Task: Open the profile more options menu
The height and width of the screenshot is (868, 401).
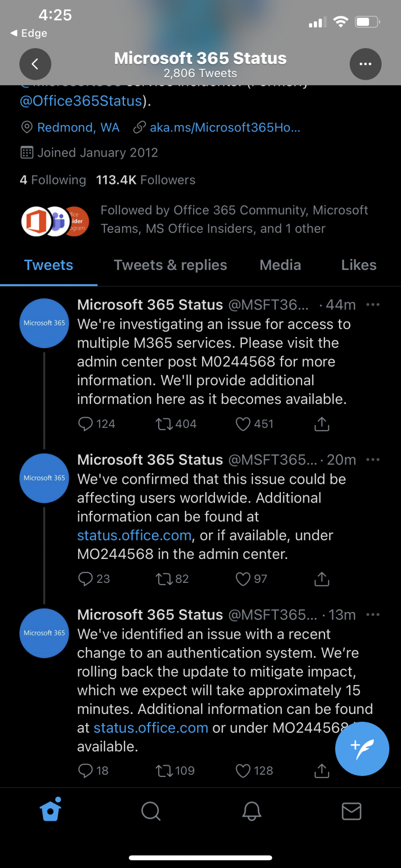Action: (x=365, y=64)
